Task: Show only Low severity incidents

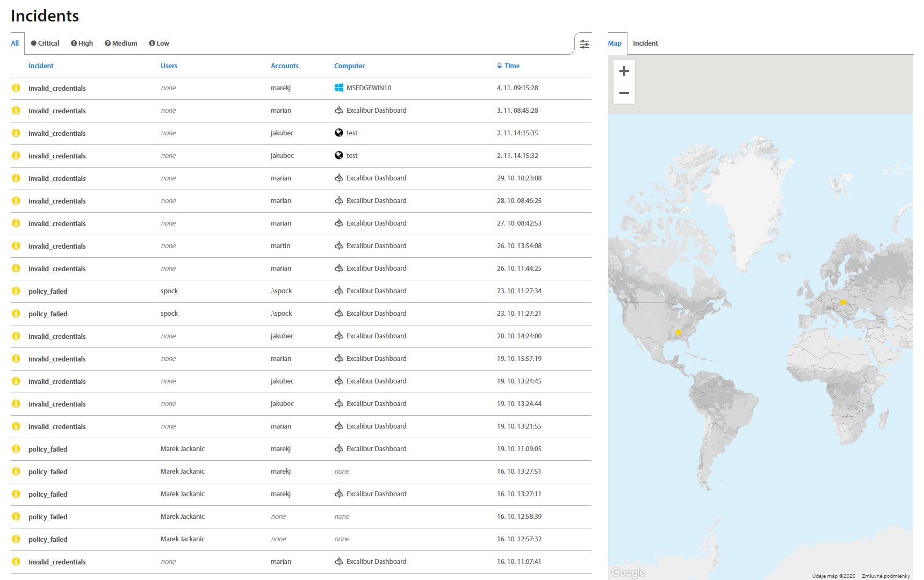Action: click(159, 44)
